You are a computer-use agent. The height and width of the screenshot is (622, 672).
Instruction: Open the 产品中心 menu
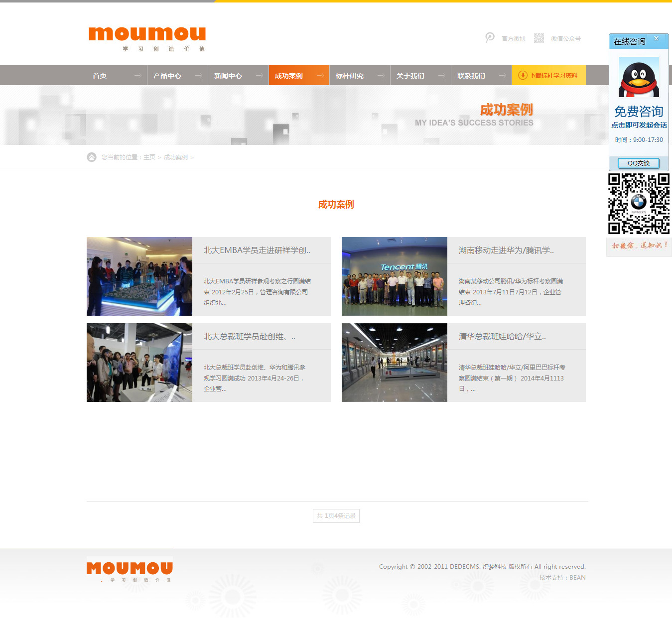tap(167, 76)
